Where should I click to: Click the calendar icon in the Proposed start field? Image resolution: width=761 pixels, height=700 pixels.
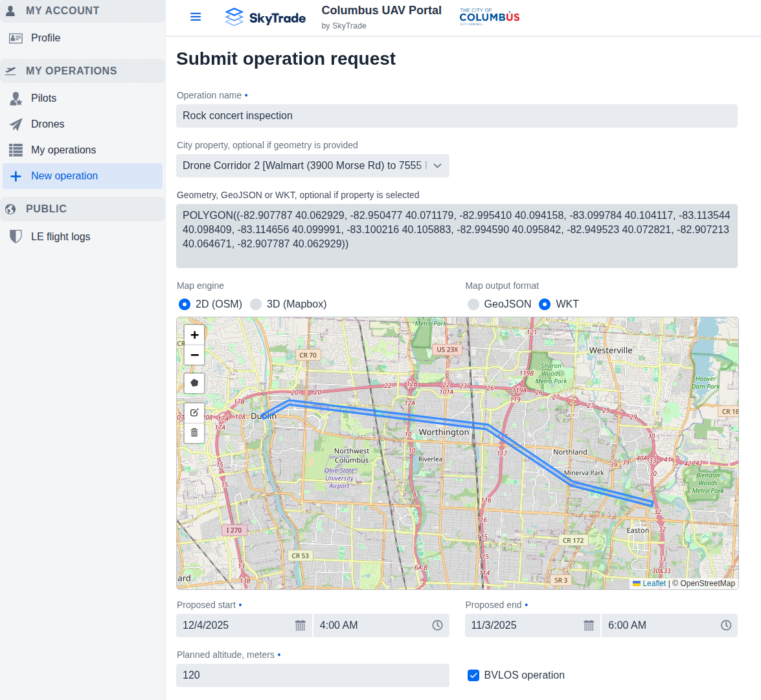(x=299, y=625)
